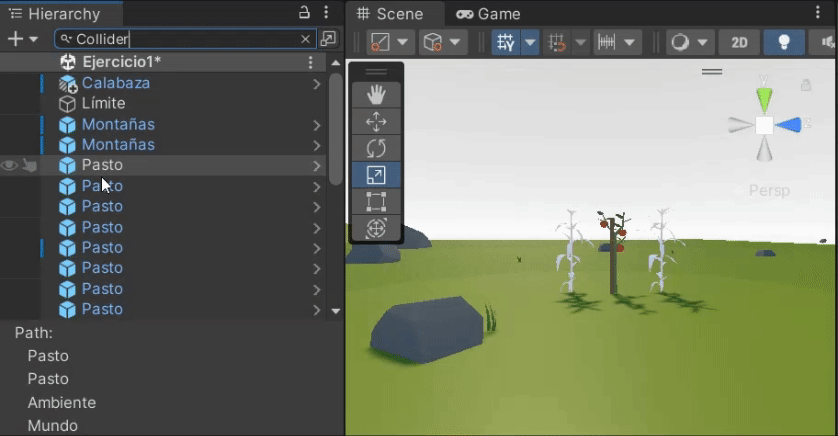
Task: Switch to the Game tab
Action: coord(488,14)
